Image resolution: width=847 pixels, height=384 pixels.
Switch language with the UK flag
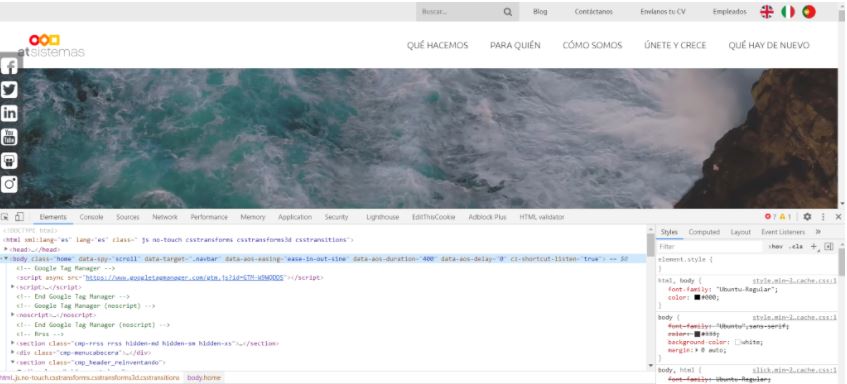click(767, 12)
